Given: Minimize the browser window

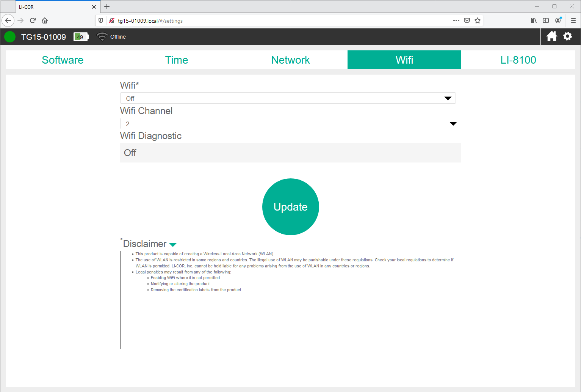Looking at the screenshot, I should click(x=537, y=6).
